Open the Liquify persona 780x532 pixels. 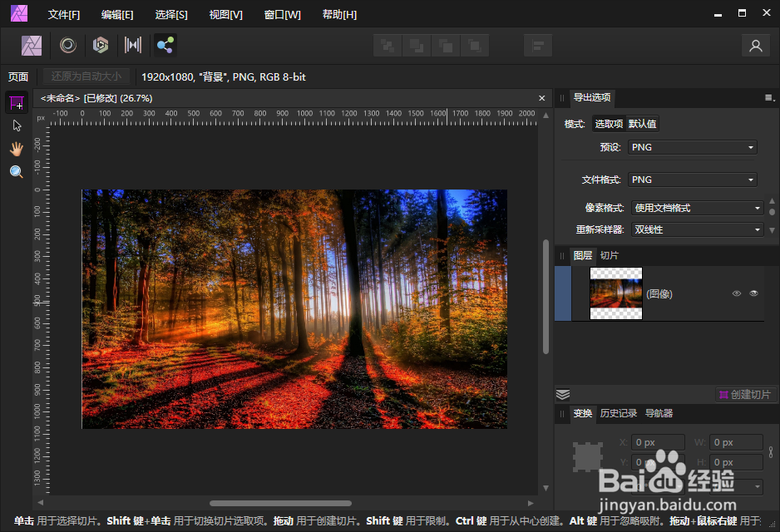(101, 46)
